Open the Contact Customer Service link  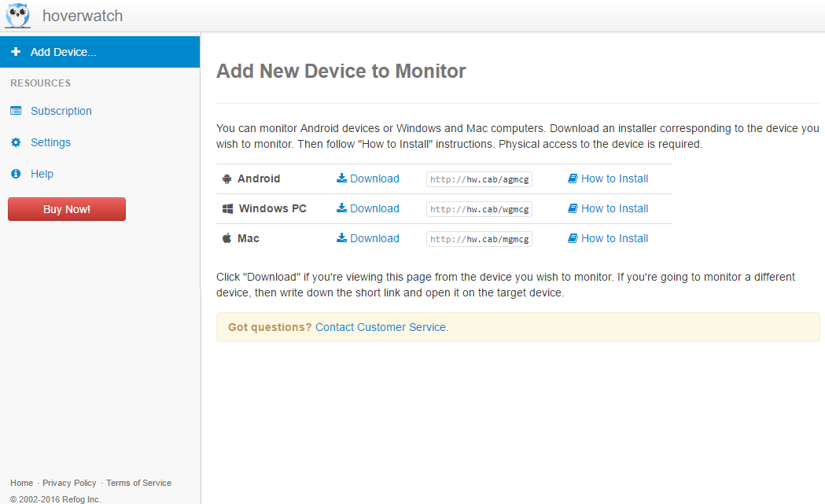point(382,327)
